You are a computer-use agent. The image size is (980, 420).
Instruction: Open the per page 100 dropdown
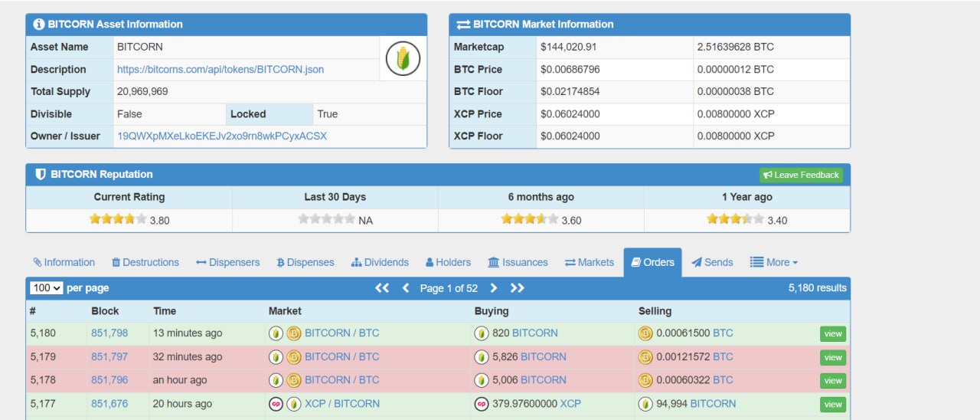tap(46, 288)
